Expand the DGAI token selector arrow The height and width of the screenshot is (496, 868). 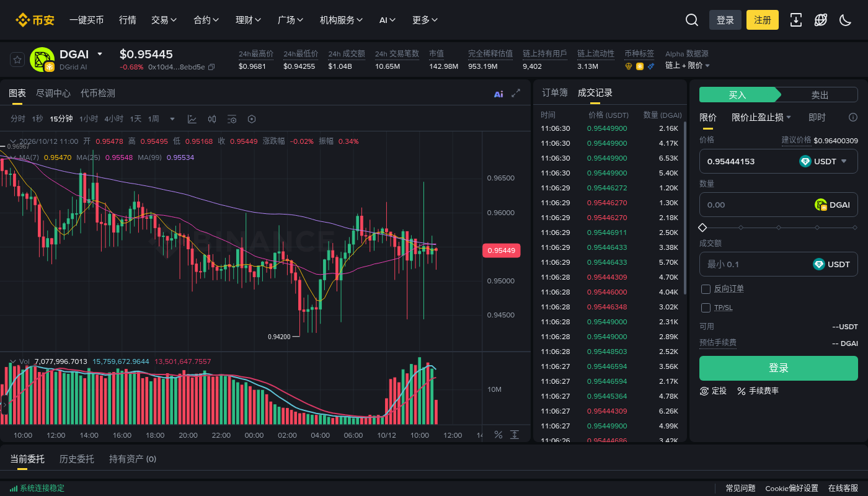click(100, 54)
